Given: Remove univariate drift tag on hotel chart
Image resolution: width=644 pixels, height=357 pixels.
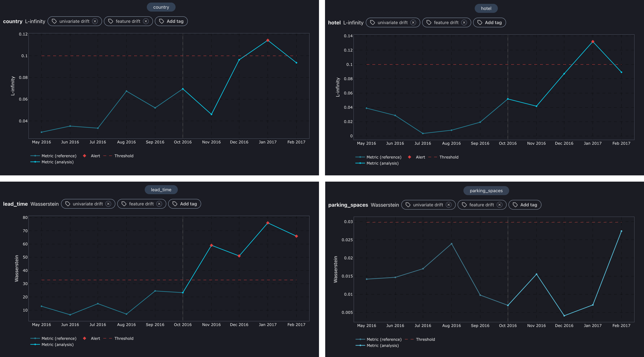Looking at the screenshot, I should point(413,22).
